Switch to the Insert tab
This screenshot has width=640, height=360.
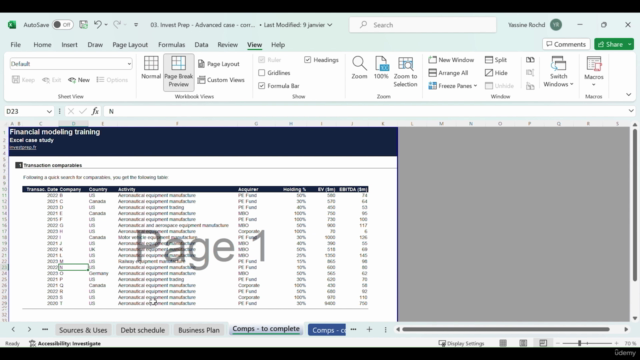[x=69, y=44]
